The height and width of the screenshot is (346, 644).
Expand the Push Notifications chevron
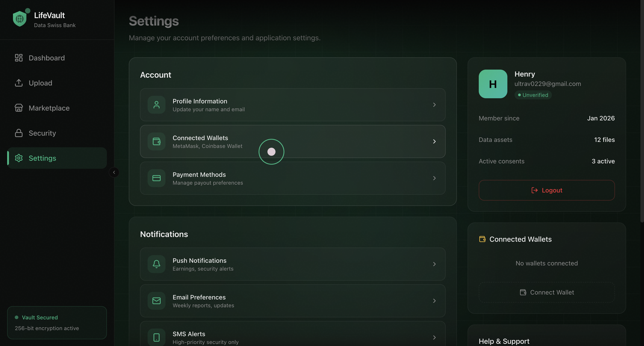(434, 264)
